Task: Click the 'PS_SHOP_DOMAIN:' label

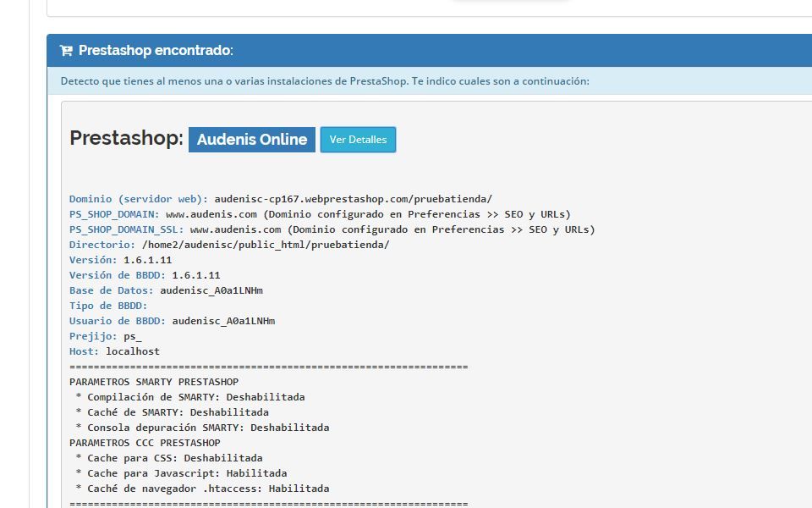Action: [x=114, y=214]
